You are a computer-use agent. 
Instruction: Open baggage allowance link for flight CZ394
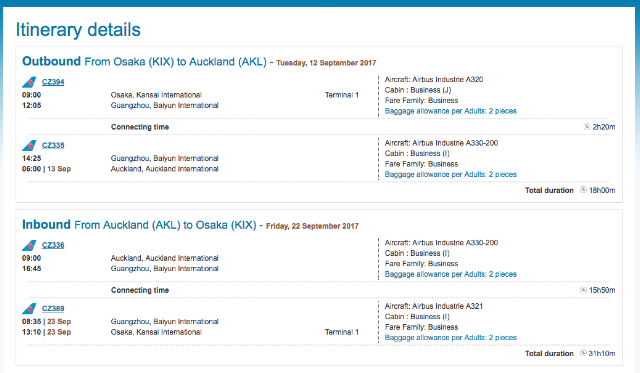450,111
